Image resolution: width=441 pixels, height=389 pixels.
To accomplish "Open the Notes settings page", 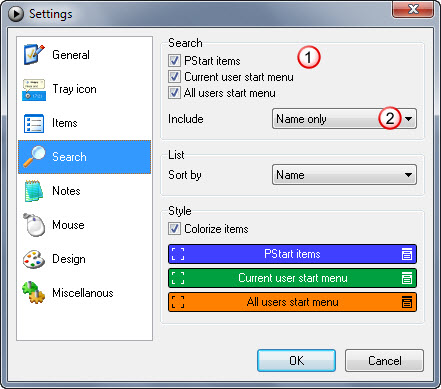I will tap(84, 191).
